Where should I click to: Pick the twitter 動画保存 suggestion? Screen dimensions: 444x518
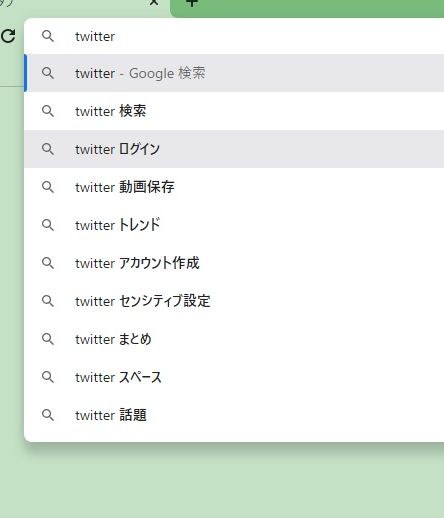coord(234,187)
